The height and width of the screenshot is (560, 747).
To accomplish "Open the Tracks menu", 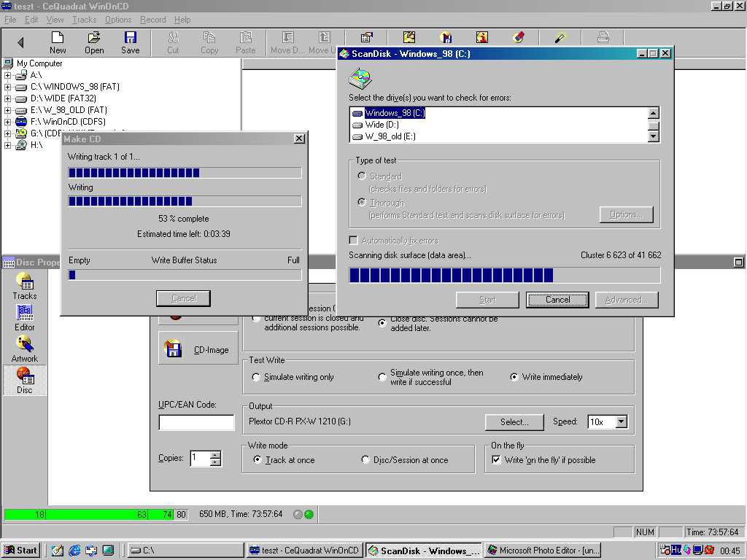I will click(x=85, y=20).
